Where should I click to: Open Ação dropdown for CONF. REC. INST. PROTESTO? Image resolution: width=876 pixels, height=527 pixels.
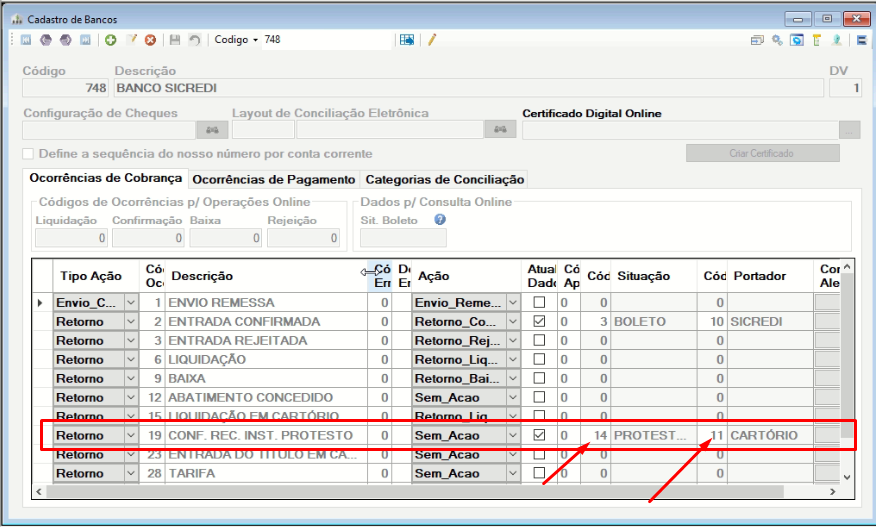point(513,435)
